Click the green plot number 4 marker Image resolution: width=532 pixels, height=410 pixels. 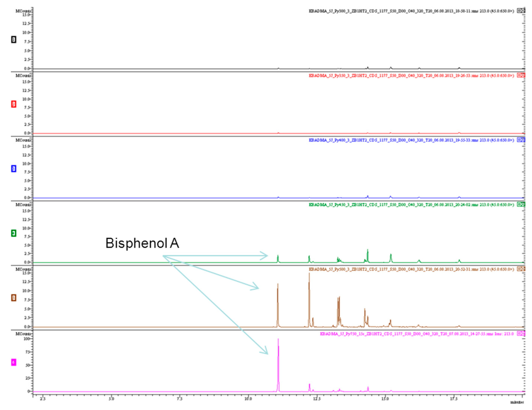14,233
